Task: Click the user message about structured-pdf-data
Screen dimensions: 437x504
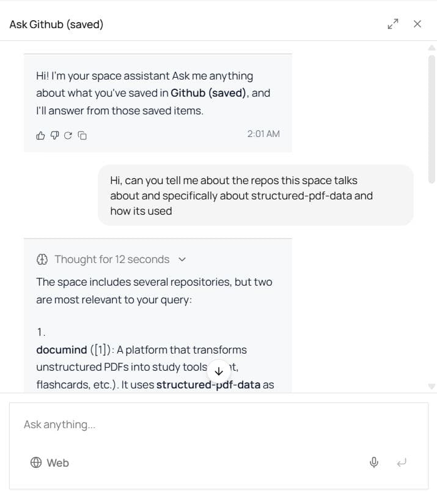Action: point(255,196)
